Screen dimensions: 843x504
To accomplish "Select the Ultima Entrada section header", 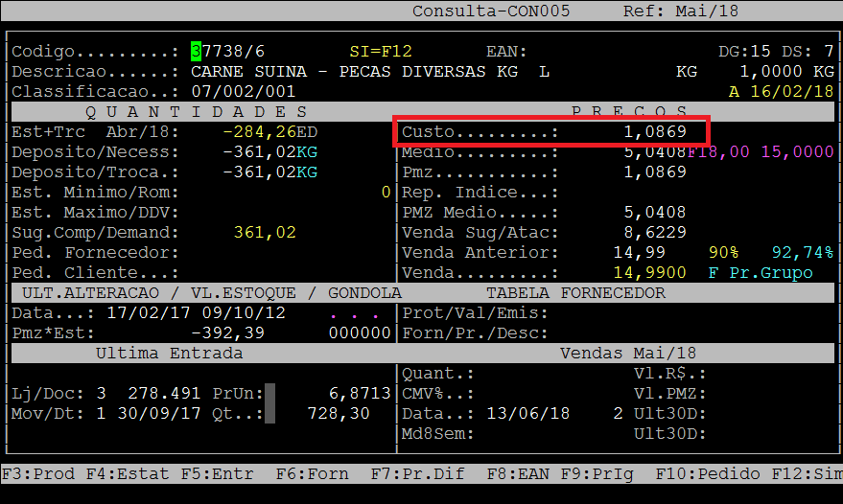I will pos(169,354).
